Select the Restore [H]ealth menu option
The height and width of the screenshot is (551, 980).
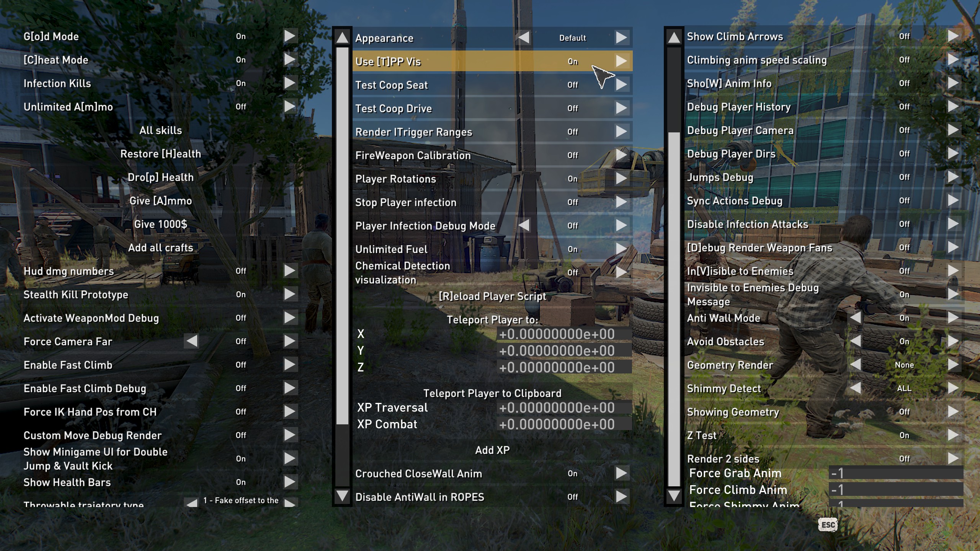pos(161,154)
